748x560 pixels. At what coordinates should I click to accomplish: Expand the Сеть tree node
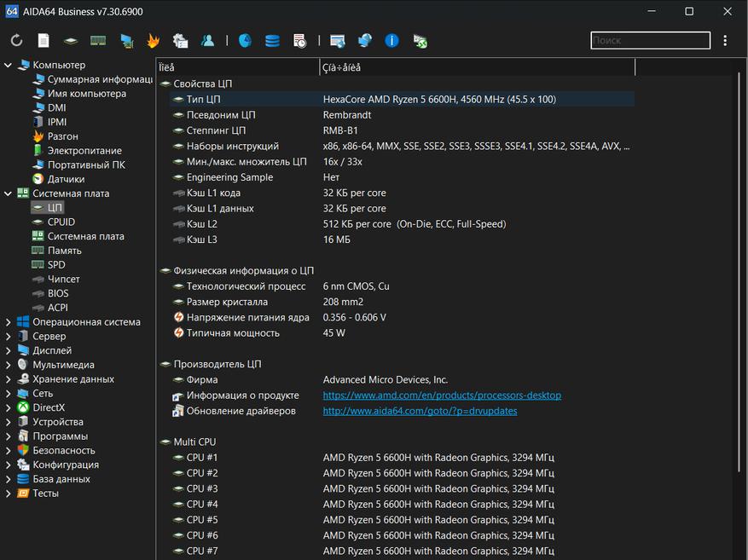(x=9, y=394)
